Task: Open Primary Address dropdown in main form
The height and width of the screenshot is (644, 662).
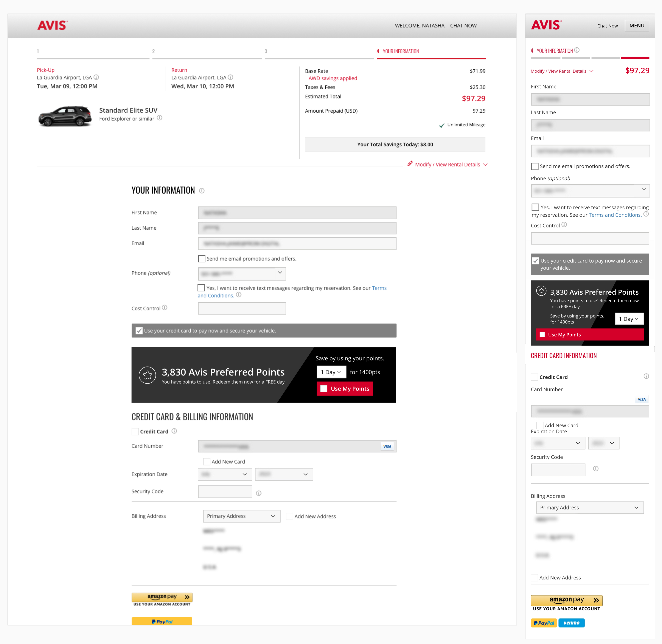Action: tap(241, 516)
